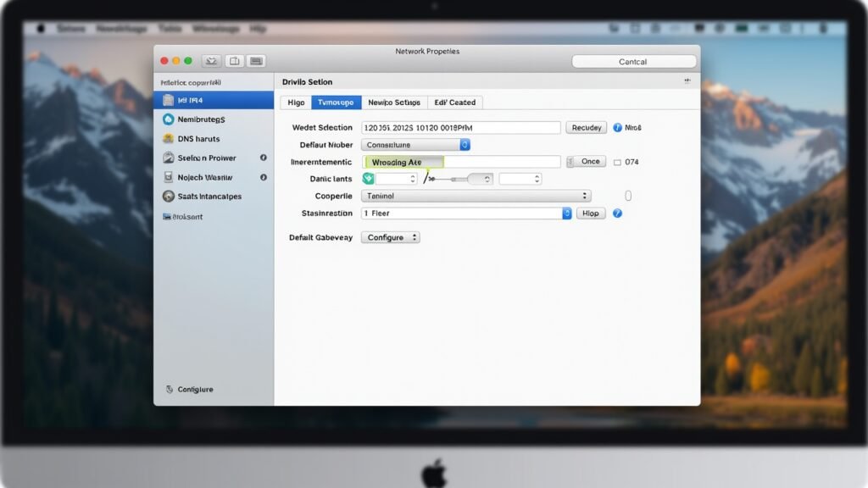This screenshot has height=488, width=868.
Task: Click the green shield icon in Danic lants row
Action: 368,179
